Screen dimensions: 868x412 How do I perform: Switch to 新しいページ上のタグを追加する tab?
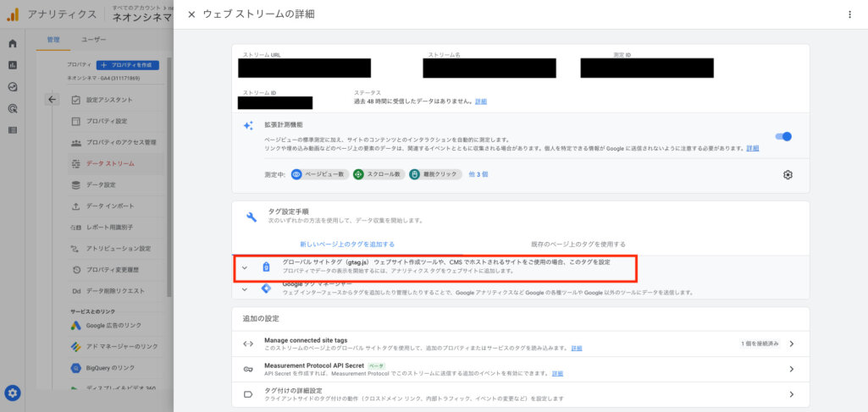click(347, 244)
